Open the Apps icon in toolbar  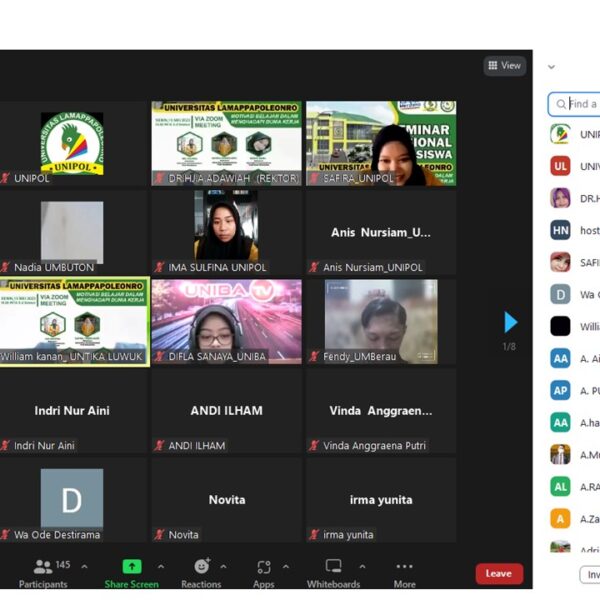tap(264, 566)
